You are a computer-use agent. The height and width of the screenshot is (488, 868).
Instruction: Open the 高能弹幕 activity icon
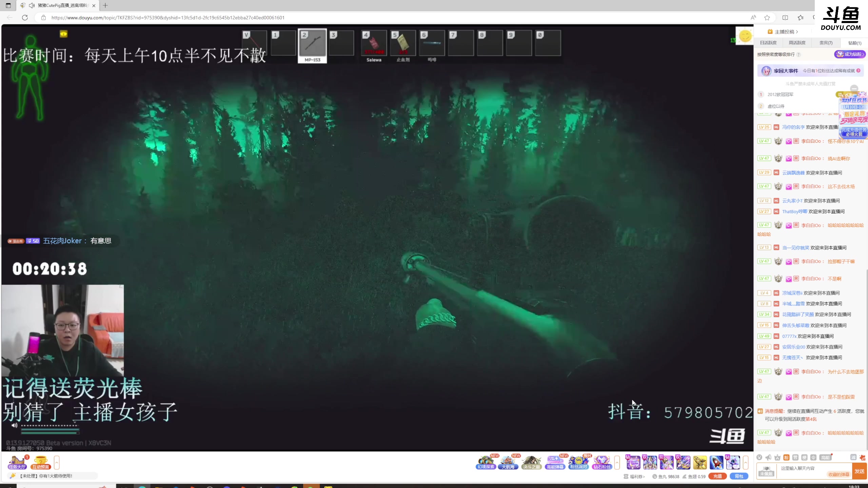[x=555, y=462]
